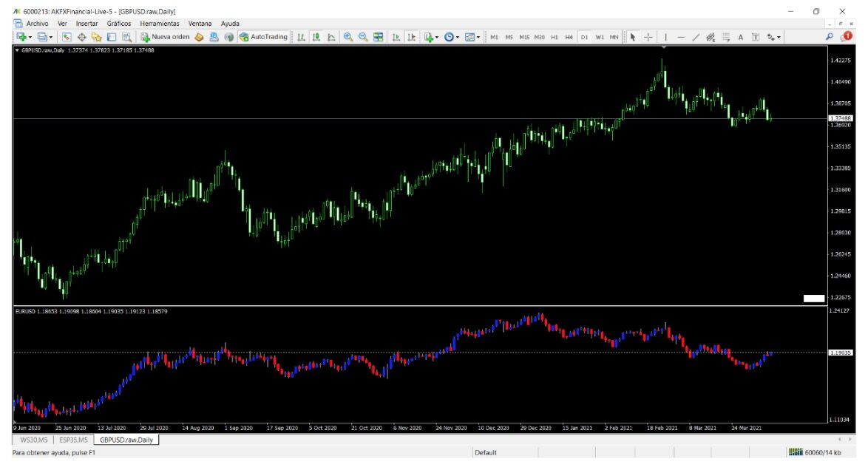Click the 1.37488 price marker on axis
The height and width of the screenshot is (470, 868).
click(x=840, y=118)
